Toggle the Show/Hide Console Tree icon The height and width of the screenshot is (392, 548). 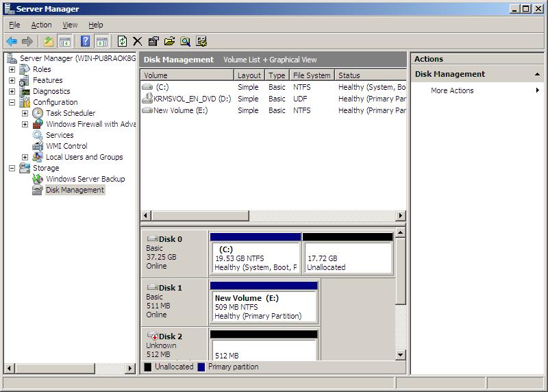point(64,42)
